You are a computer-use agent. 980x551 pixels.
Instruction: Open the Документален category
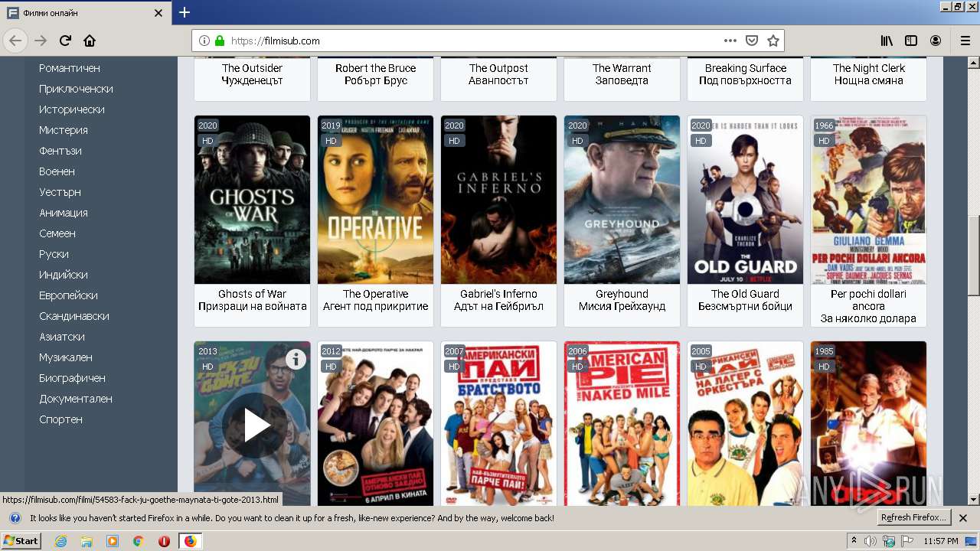click(x=76, y=399)
